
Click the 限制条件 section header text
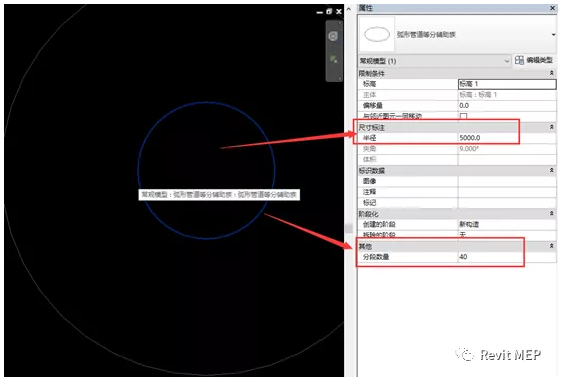[371, 73]
